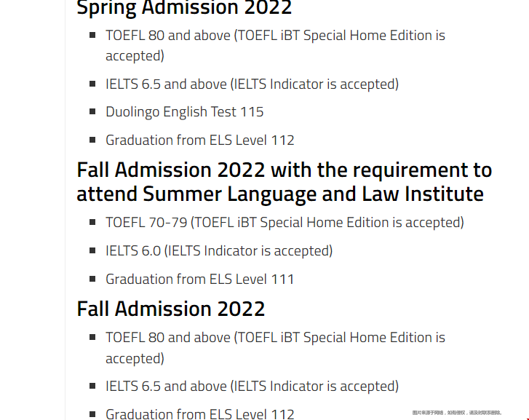The width and height of the screenshot is (529, 420).
Task: Click the square bullet beside IELTS 6.0
Action: pos(92,250)
